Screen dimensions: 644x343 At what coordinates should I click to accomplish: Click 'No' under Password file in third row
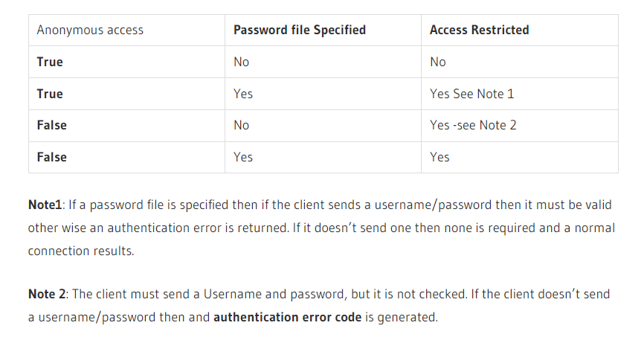pyautogui.click(x=241, y=125)
